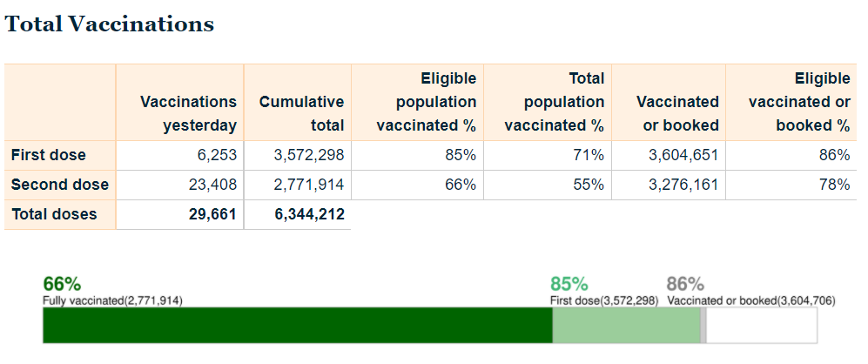Select the 66% Fully vaccinated label

point(62,284)
